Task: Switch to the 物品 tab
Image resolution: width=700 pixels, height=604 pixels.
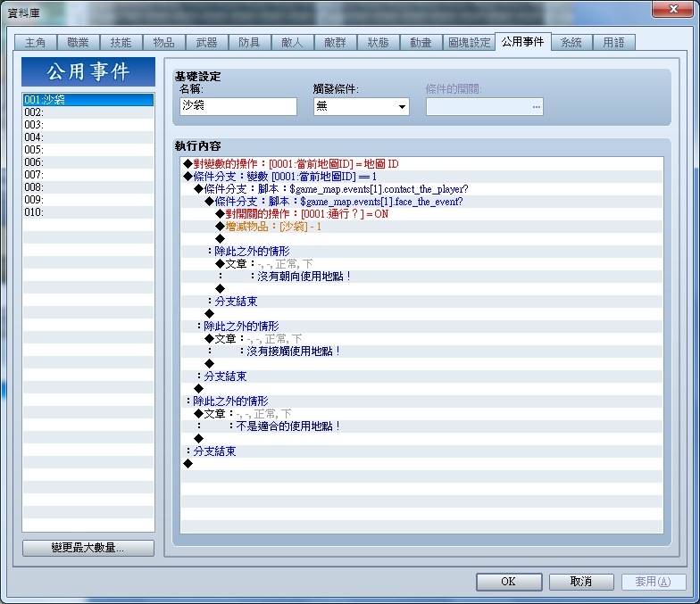Action: [x=164, y=43]
